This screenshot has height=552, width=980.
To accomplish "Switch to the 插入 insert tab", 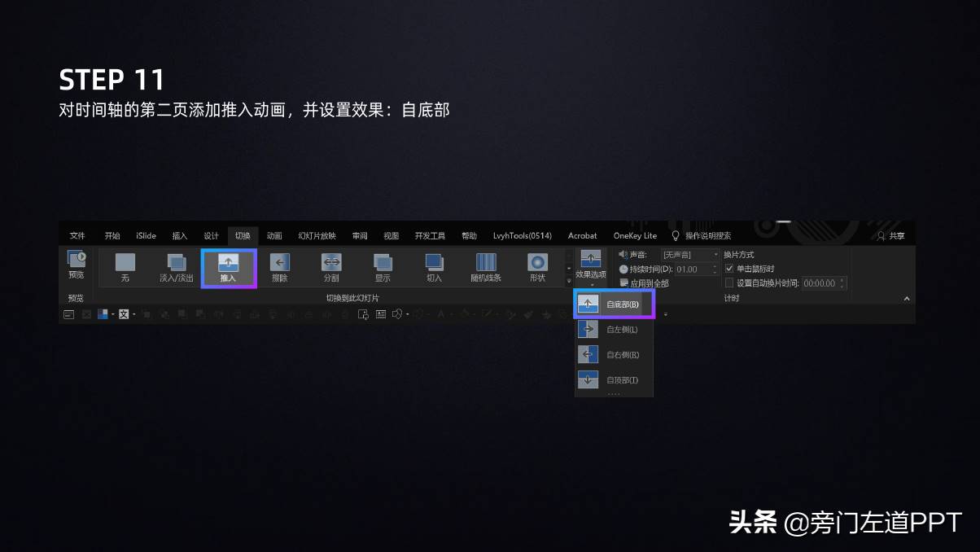I will coord(180,235).
